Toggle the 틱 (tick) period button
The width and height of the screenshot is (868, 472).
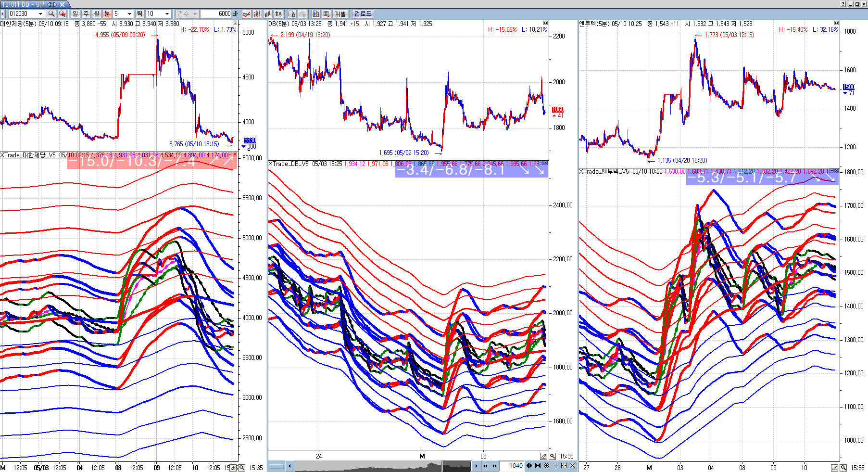point(139,14)
